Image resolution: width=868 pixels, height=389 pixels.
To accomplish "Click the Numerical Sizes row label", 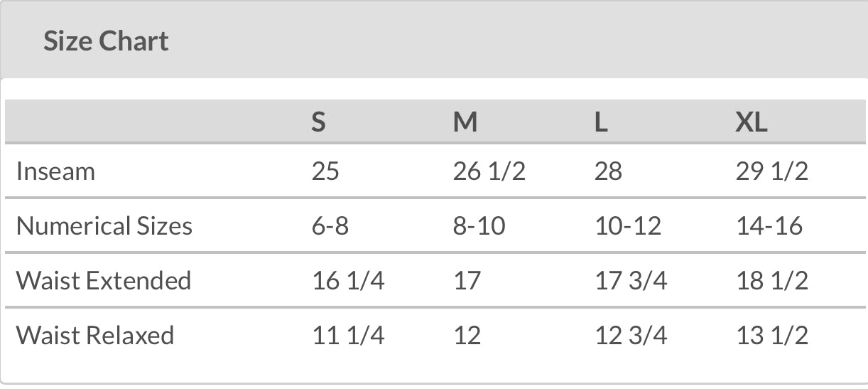I will pos(104,226).
